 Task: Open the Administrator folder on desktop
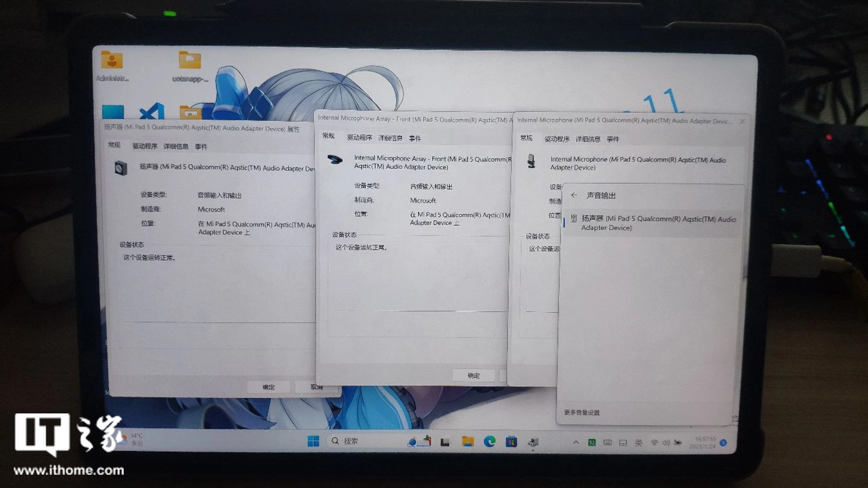click(x=112, y=66)
